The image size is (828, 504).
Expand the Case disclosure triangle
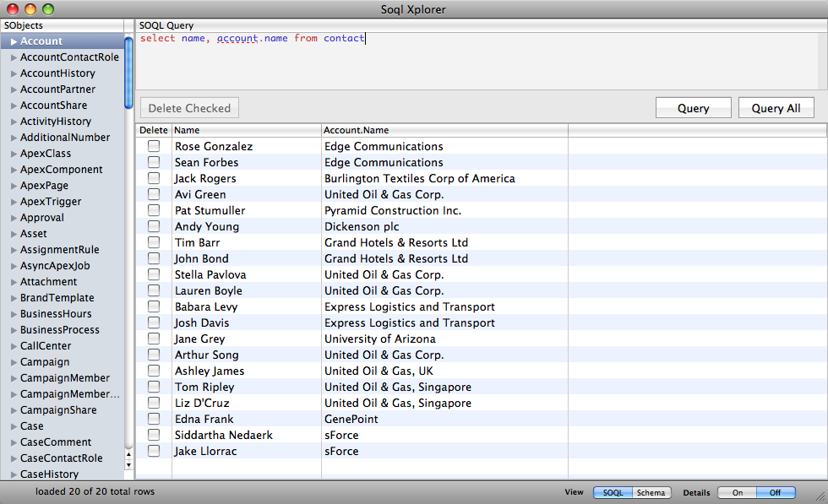14,426
